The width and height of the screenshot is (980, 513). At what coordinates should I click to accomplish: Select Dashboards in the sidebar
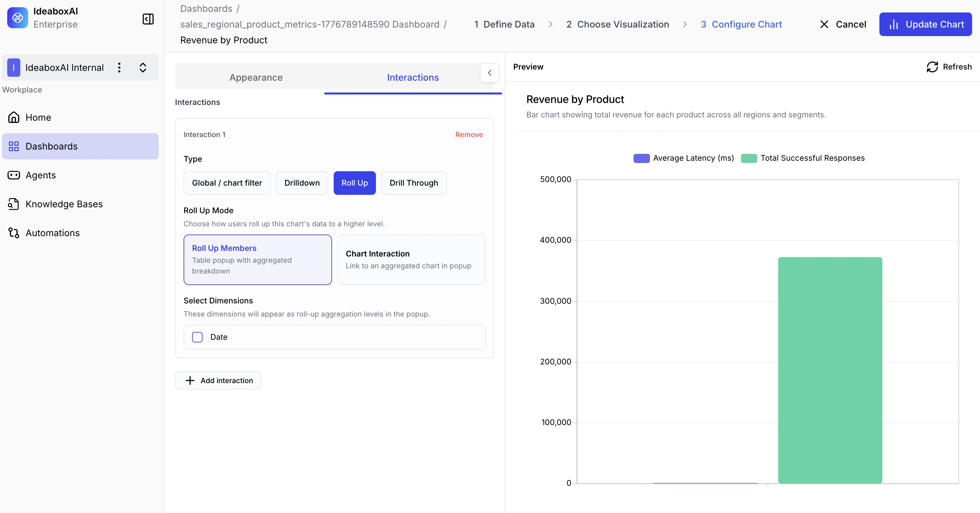(x=80, y=146)
